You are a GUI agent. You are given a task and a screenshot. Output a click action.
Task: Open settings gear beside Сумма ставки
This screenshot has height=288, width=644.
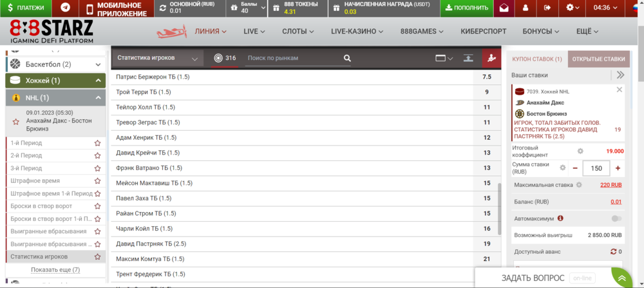click(x=563, y=168)
